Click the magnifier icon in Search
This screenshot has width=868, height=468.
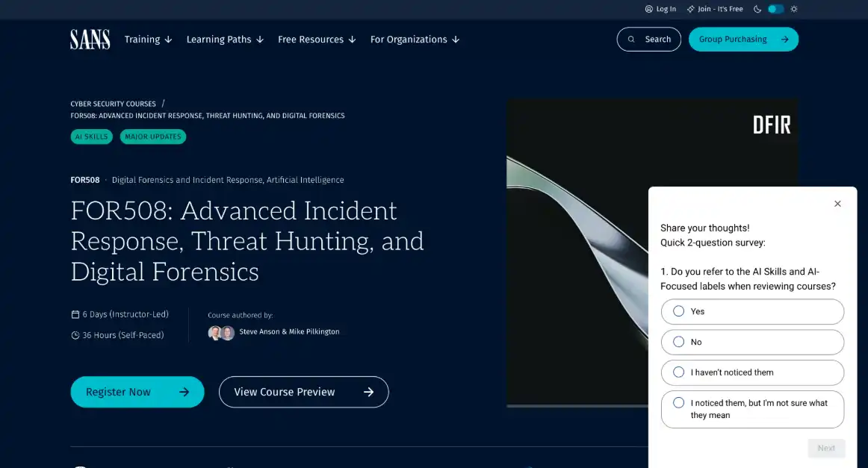pyautogui.click(x=631, y=40)
